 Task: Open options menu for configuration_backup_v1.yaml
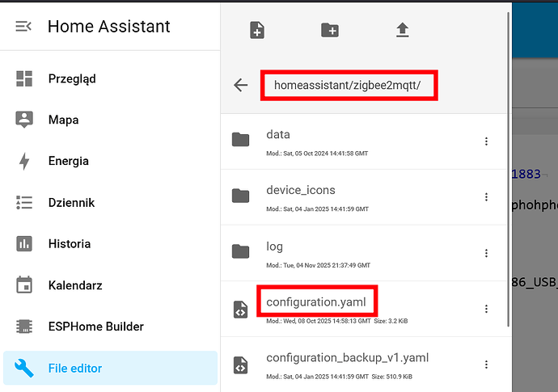click(x=486, y=365)
